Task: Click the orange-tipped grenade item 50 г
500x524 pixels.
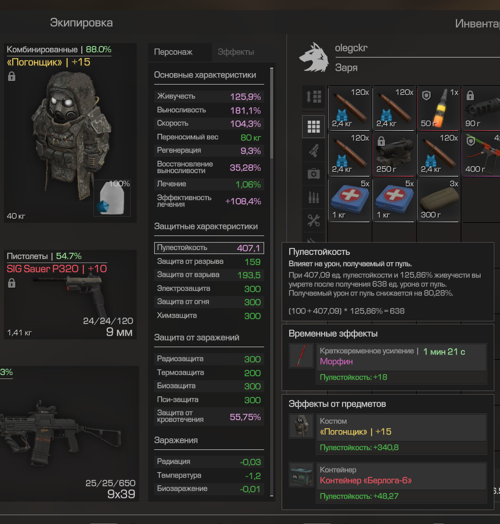Action: pos(439,108)
